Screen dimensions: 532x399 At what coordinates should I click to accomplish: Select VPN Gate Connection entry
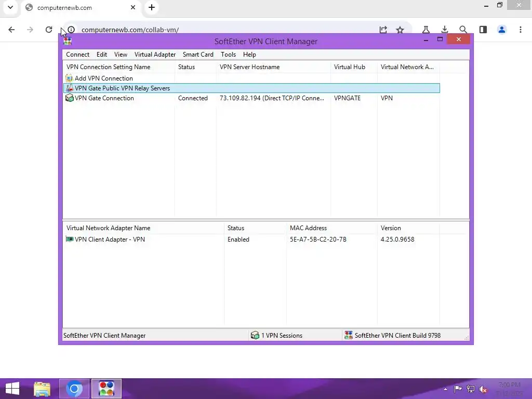(x=104, y=98)
